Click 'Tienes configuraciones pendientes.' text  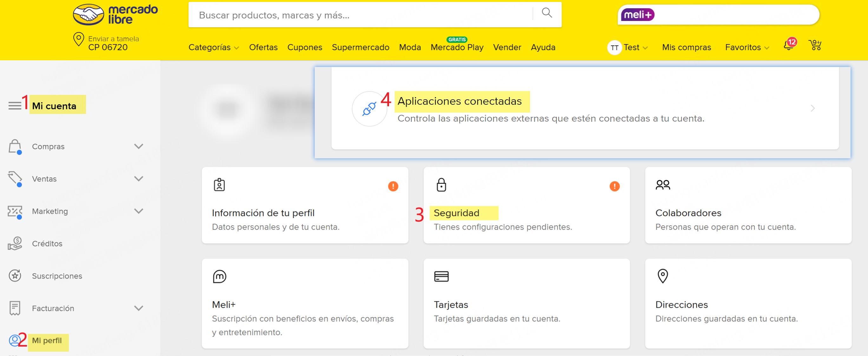pyautogui.click(x=503, y=227)
